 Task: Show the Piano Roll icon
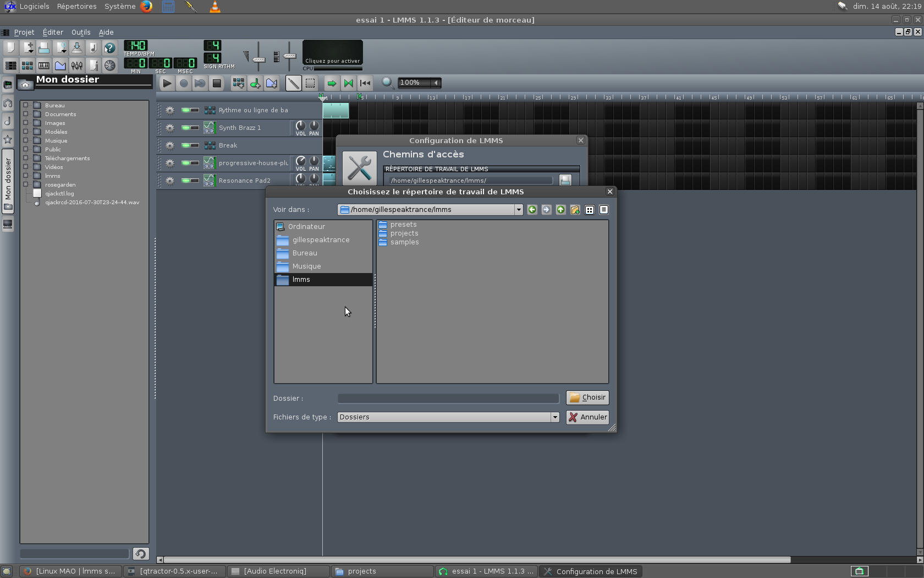(x=43, y=65)
